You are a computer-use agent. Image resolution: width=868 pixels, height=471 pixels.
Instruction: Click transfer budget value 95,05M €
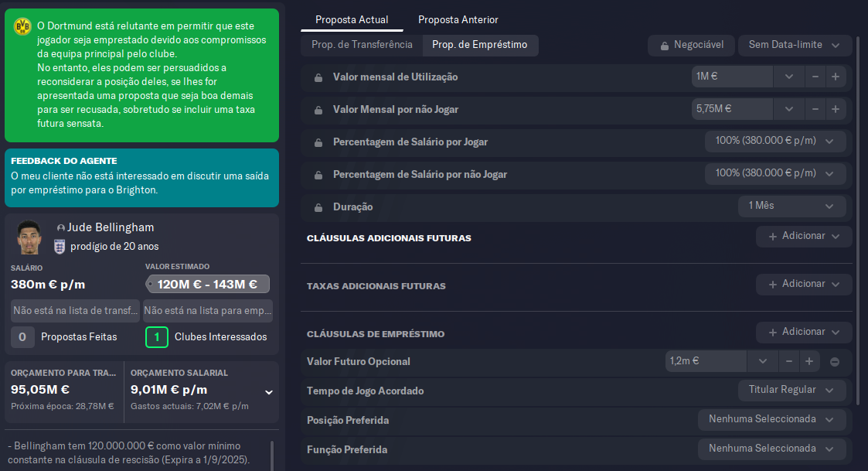click(x=40, y=390)
